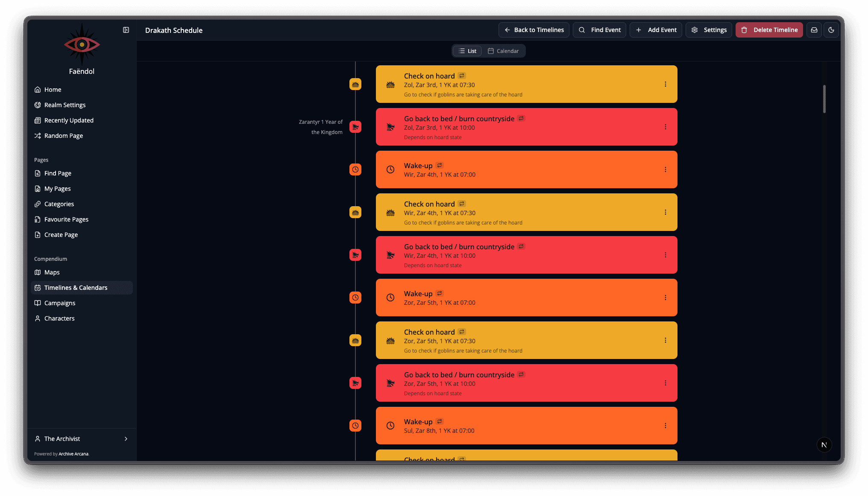868x496 pixels.
Task: Select the Random Page icon in the sidebar
Action: 38,135
